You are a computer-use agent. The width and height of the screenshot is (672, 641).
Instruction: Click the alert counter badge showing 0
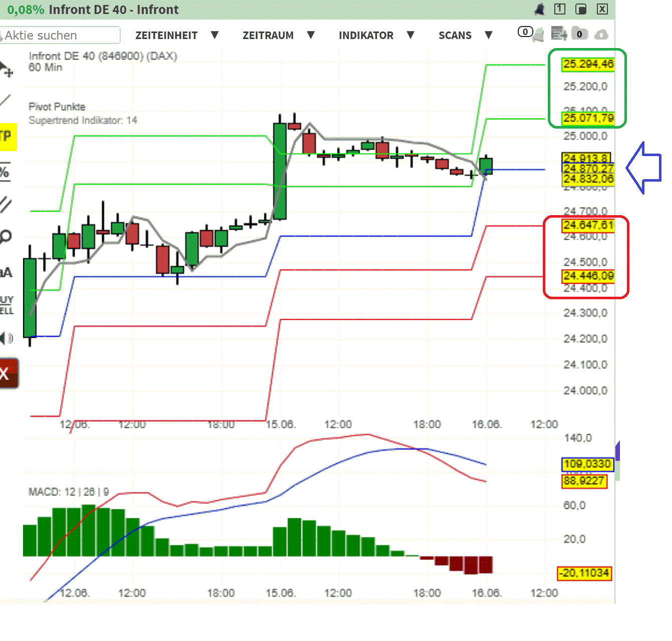tap(525, 32)
